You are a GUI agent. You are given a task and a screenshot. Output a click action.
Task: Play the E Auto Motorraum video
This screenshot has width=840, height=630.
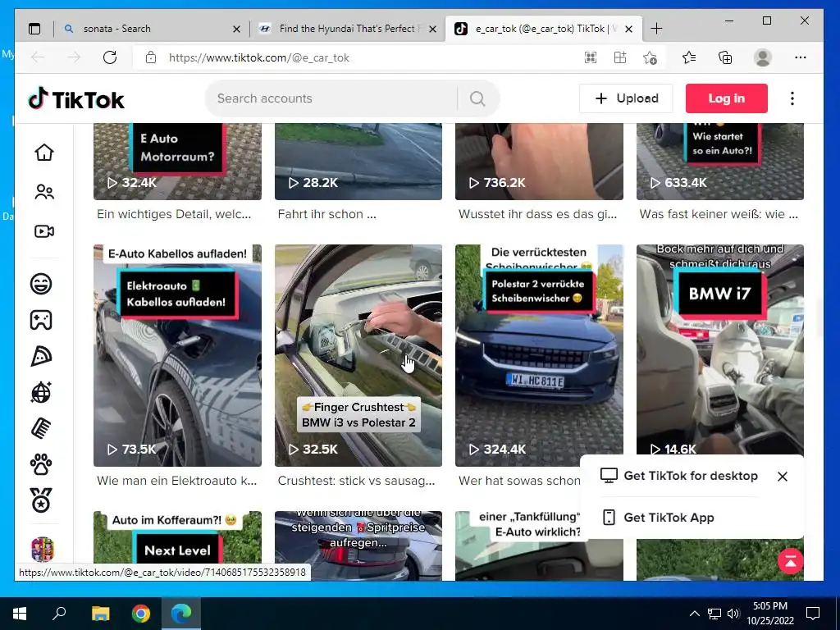coord(177,162)
